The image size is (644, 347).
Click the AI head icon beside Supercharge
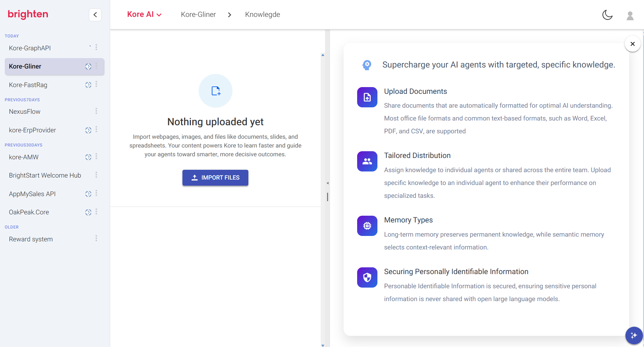pos(367,65)
